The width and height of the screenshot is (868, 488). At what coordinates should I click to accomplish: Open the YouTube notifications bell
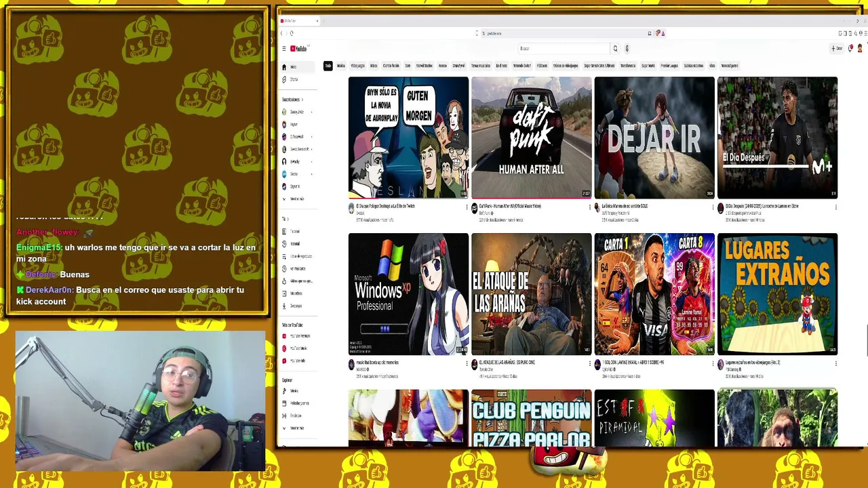pyautogui.click(x=850, y=49)
